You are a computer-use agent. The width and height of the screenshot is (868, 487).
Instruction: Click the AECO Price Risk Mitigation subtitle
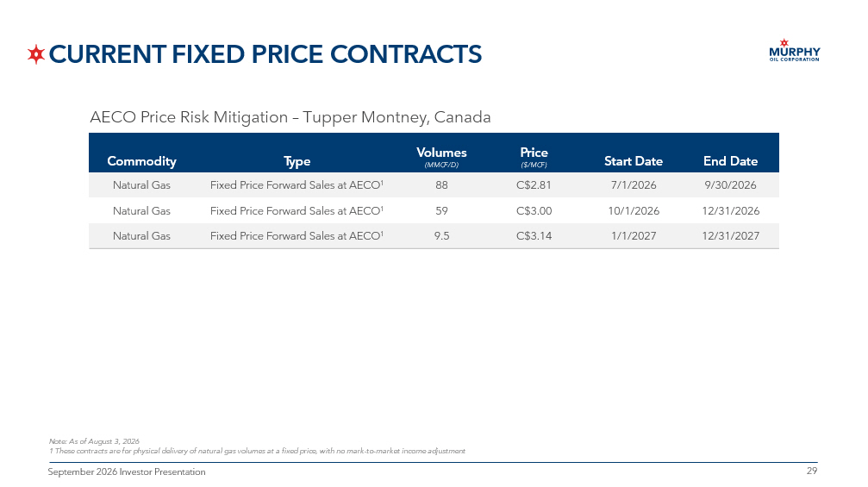[x=290, y=117]
